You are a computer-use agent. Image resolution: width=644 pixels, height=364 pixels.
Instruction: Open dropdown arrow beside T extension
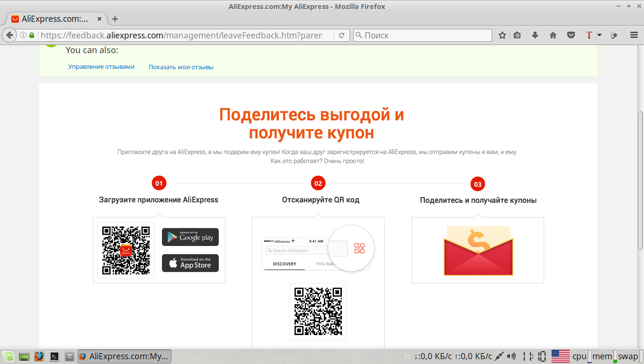click(x=599, y=35)
